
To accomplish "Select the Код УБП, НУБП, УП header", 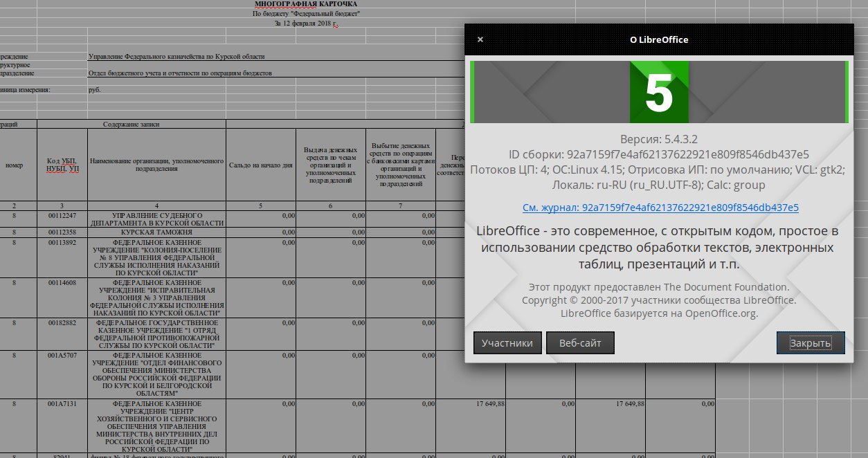I will tap(62, 165).
